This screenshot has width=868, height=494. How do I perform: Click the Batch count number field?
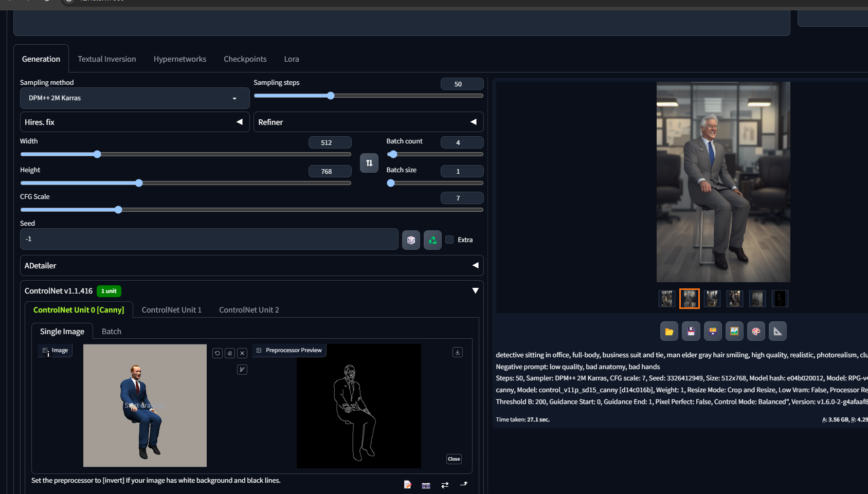[x=462, y=142]
